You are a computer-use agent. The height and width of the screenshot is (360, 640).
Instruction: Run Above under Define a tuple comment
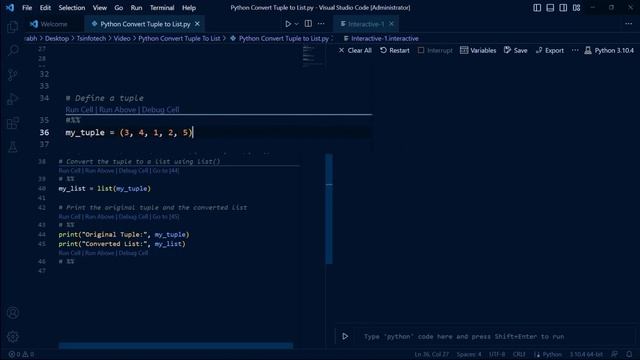(x=118, y=109)
